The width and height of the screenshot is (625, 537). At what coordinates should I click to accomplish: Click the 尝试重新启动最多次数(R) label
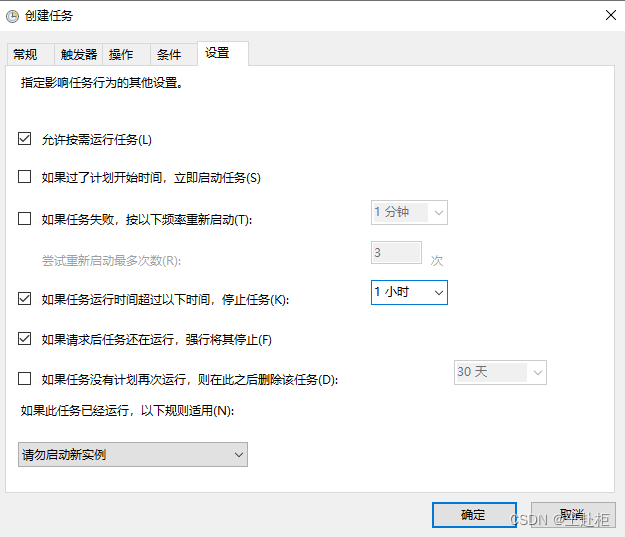coord(111,260)
